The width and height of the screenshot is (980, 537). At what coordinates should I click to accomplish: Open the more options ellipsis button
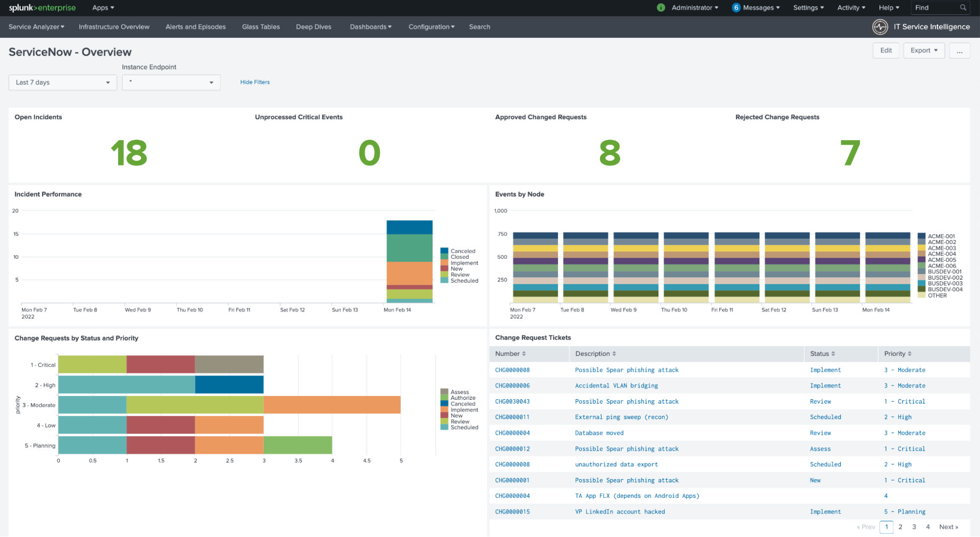coord(959,50)
